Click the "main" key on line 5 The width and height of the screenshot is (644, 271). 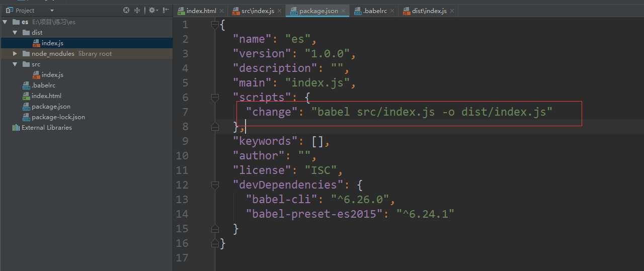click(252, 82)
